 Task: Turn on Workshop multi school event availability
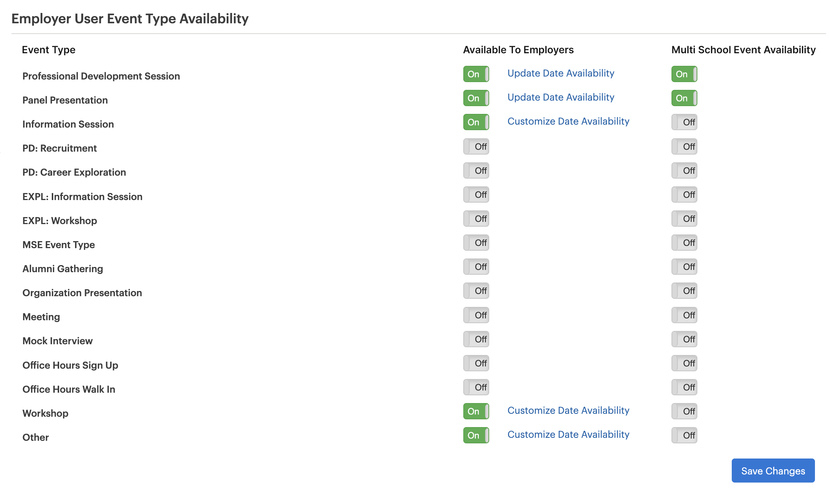pos(684,411)
